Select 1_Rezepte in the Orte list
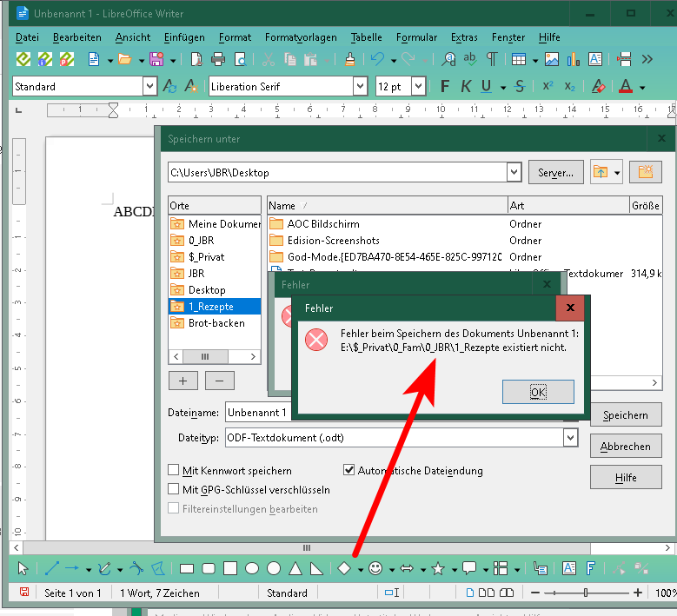Screen dimensions: 677x616 click(215, 307)
